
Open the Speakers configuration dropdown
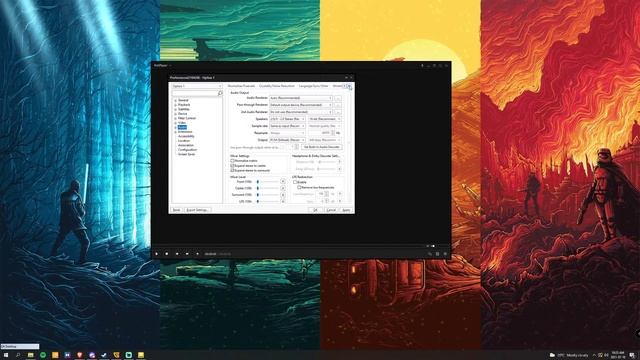(287, 119)
